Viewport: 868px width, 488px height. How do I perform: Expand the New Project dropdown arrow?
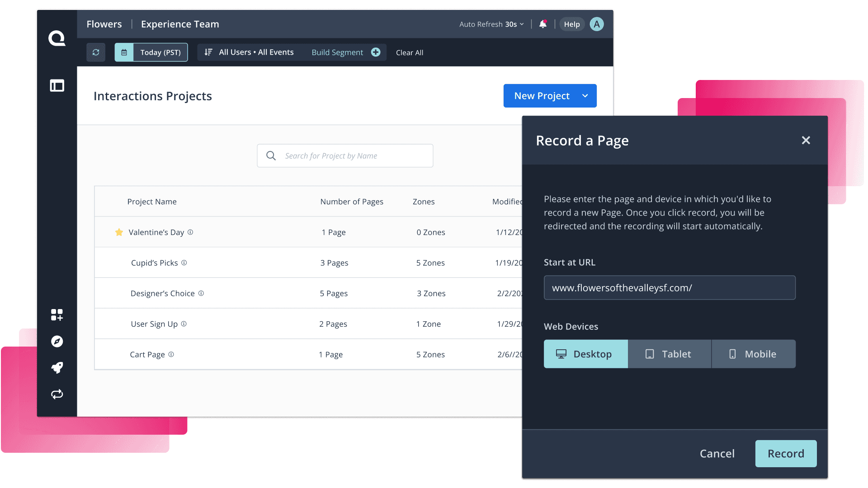[585, 95]
